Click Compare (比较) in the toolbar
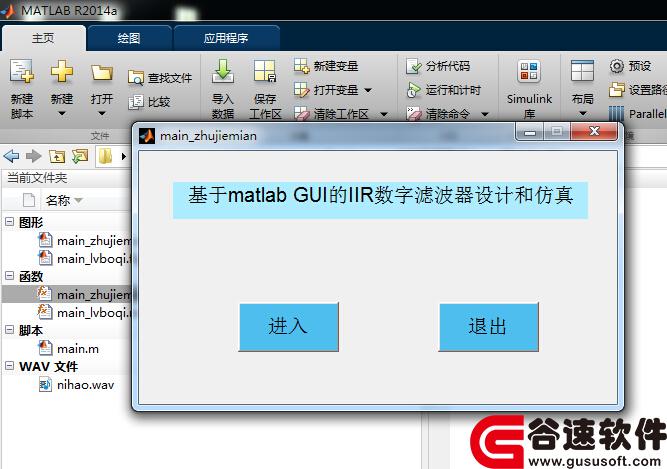The image size is (667, 469). (149, 102)
